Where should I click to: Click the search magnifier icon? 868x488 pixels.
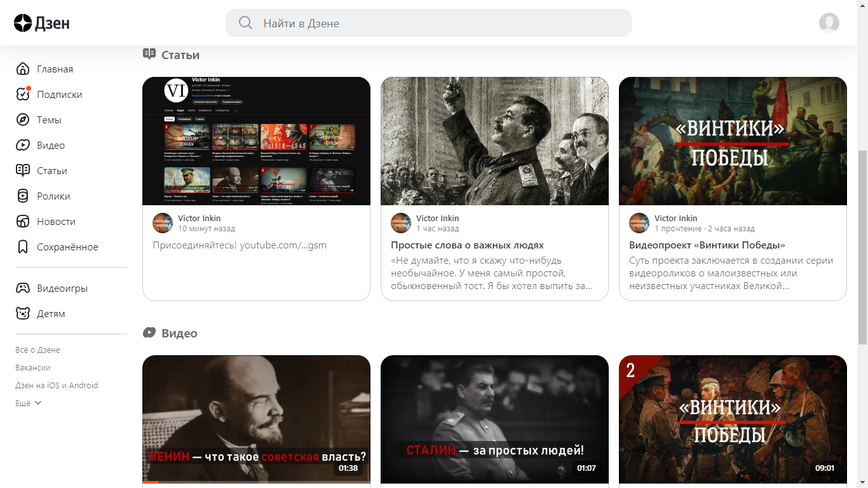(x=245, y=24)
